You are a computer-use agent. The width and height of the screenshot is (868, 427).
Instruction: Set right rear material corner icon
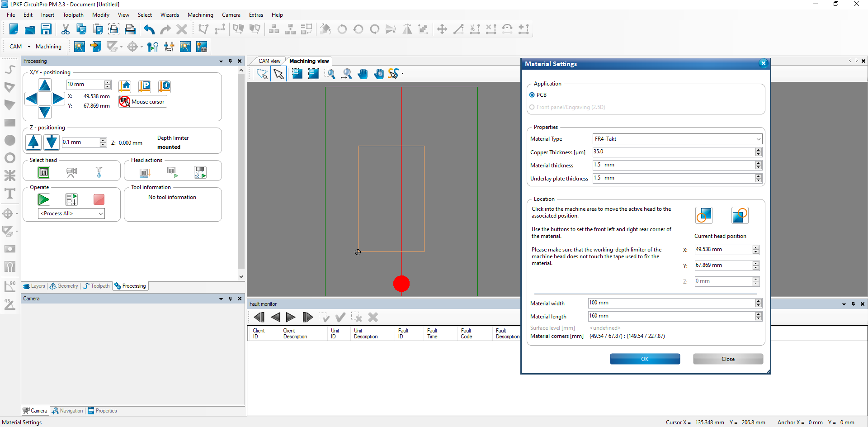click(740, 215)
